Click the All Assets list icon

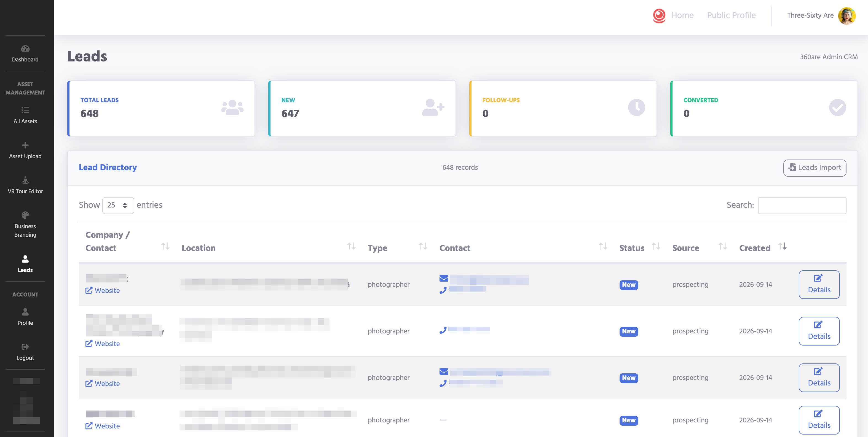tap(25, 110)
